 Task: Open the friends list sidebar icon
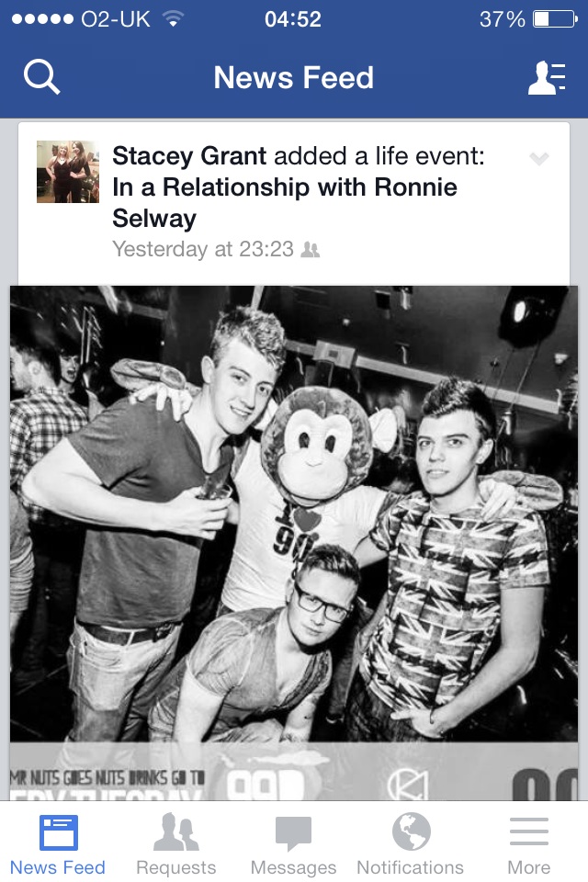click(547, 77)
